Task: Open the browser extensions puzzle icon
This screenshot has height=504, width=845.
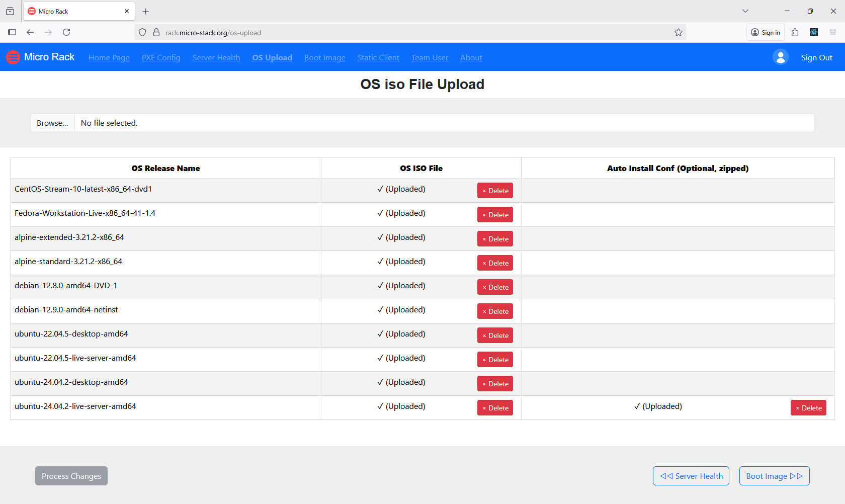Action: (795, 32)
